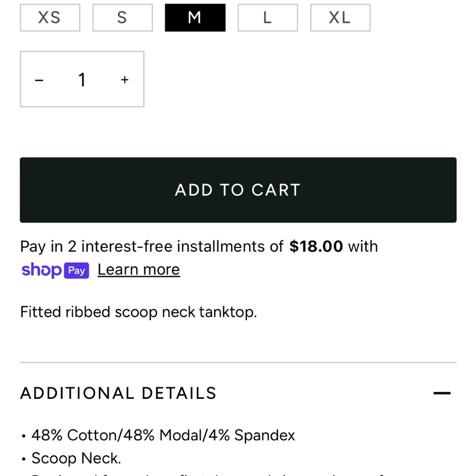Screen dimensions: 476x476
Task: Decrease quantity with minus icon
Action: [39, 80]
